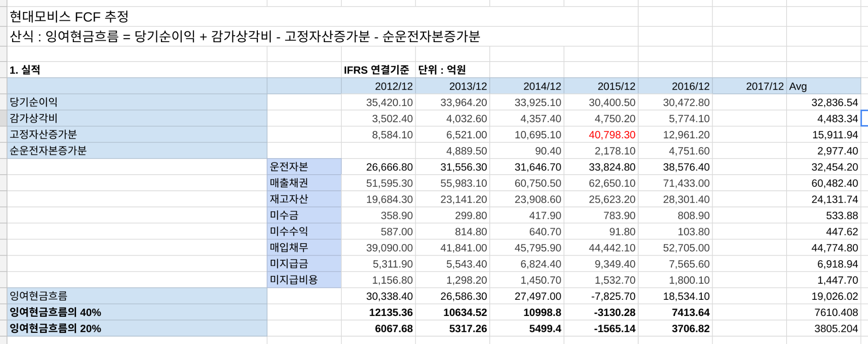868x344 pixels.
Task: Select the 잉여현금흐름의 40% row label
Action: pos(137,312)
